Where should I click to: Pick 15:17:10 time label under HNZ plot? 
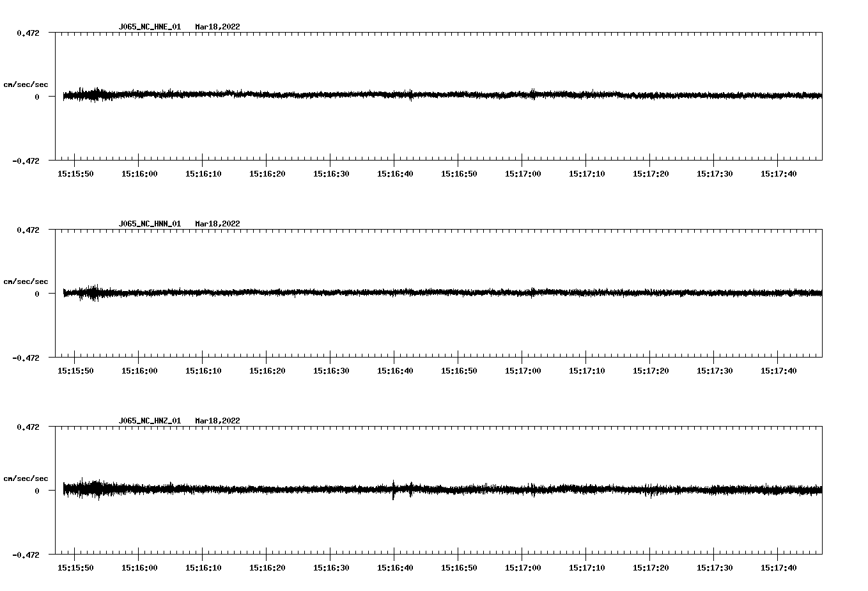click(587, 568)
